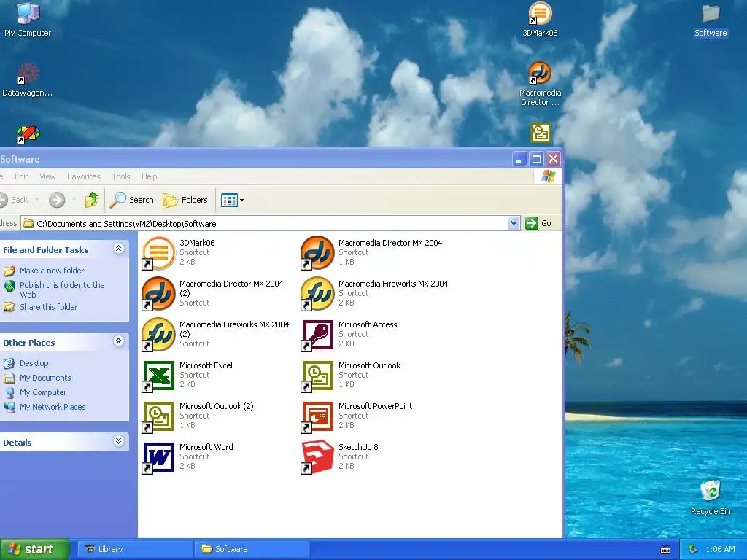
Task: Click the keyboard icon on the taskbar
Action: pyautogui.click(x=665, y=550)
